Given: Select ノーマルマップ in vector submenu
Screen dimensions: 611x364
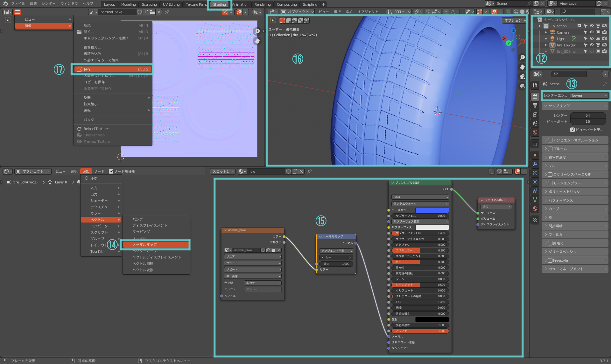Looking at the screenshot, I should click(156, 244).
